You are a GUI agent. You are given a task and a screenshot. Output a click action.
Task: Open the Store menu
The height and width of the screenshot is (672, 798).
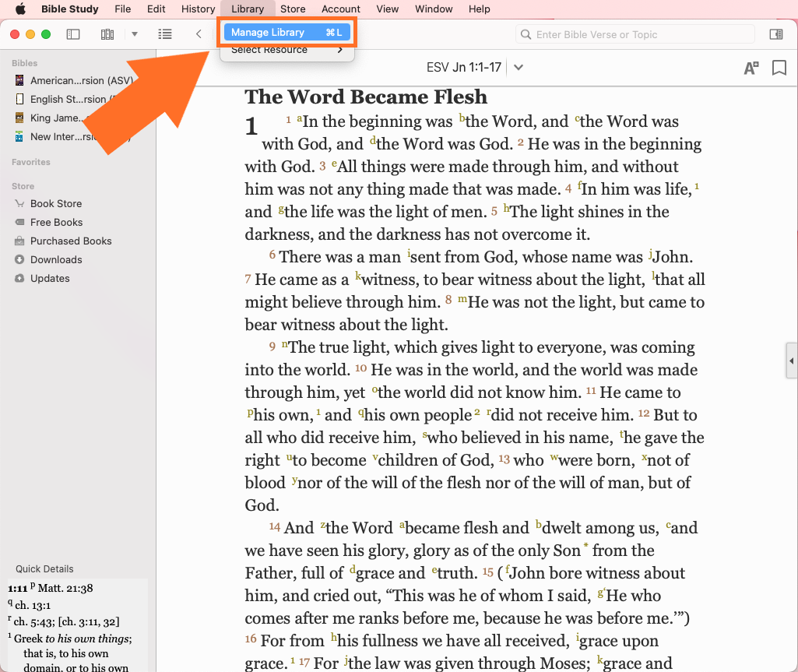(x=293, y=9)
